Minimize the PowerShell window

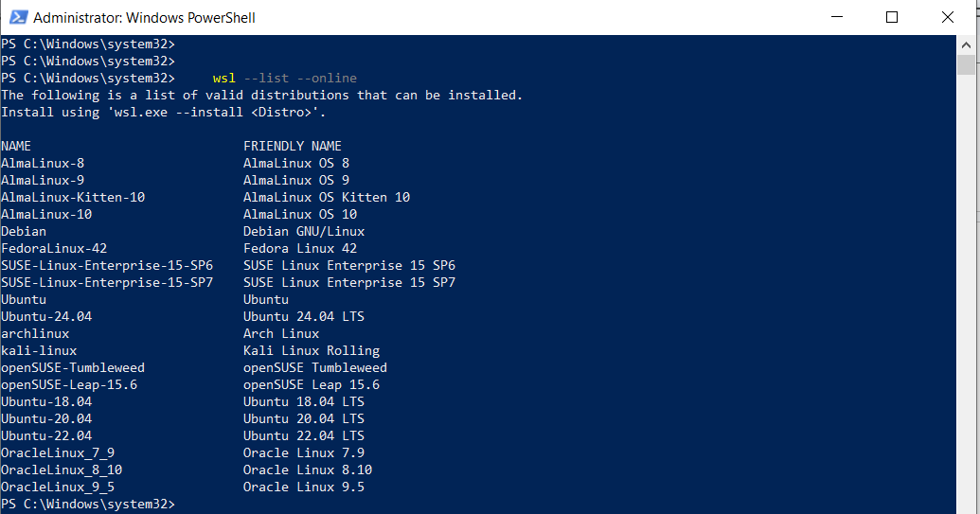pyautogui.click(x=835, y=17)
